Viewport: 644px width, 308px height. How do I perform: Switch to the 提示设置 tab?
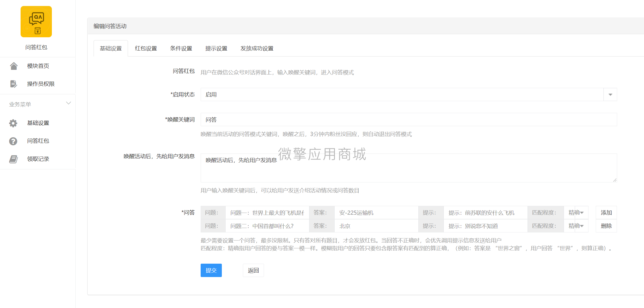(x=216, y=48)
